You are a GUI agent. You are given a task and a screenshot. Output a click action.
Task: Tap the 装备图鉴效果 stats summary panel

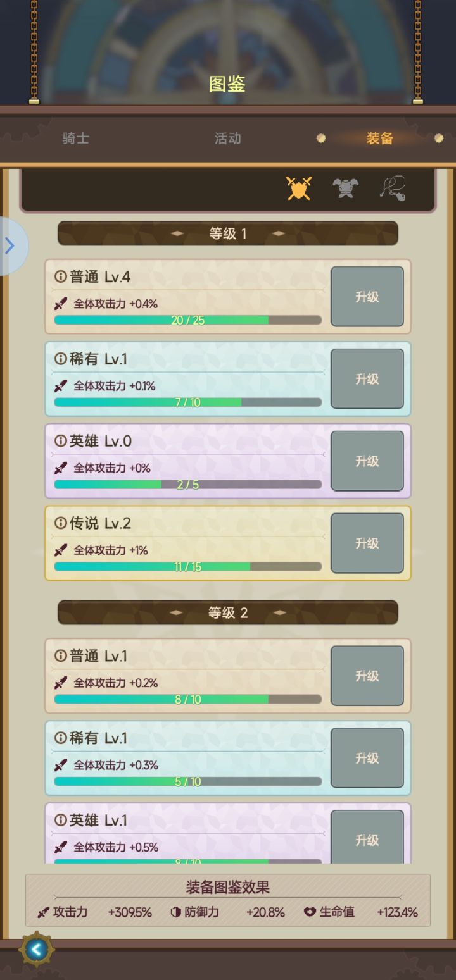click(228, 900)
